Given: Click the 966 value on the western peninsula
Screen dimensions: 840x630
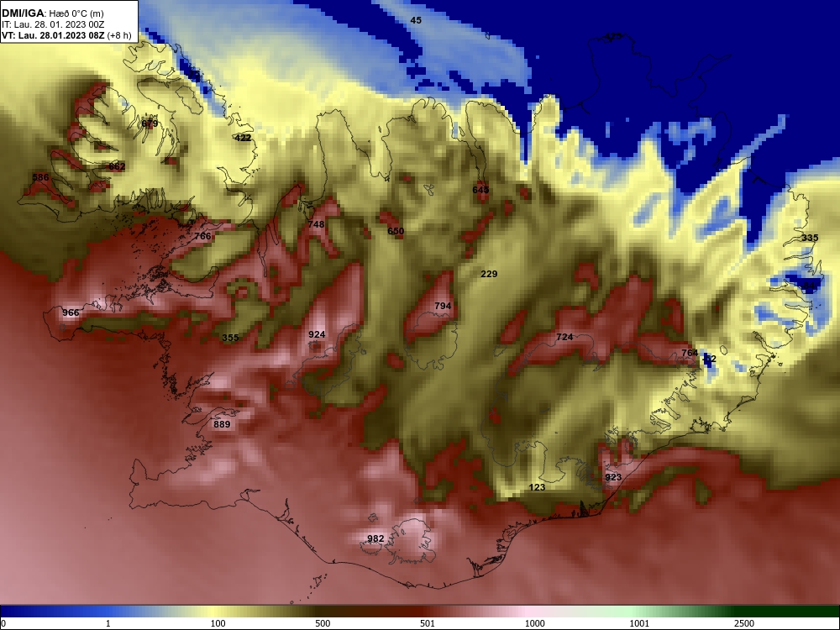Looking at the screenshot, I should coord(71,312).
